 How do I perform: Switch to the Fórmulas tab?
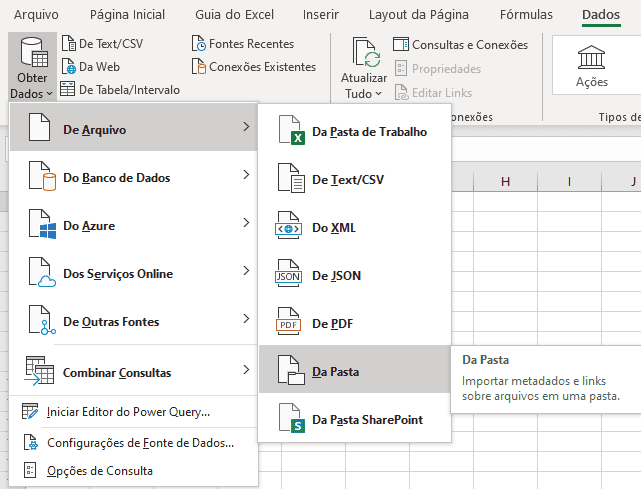point(526,15)
